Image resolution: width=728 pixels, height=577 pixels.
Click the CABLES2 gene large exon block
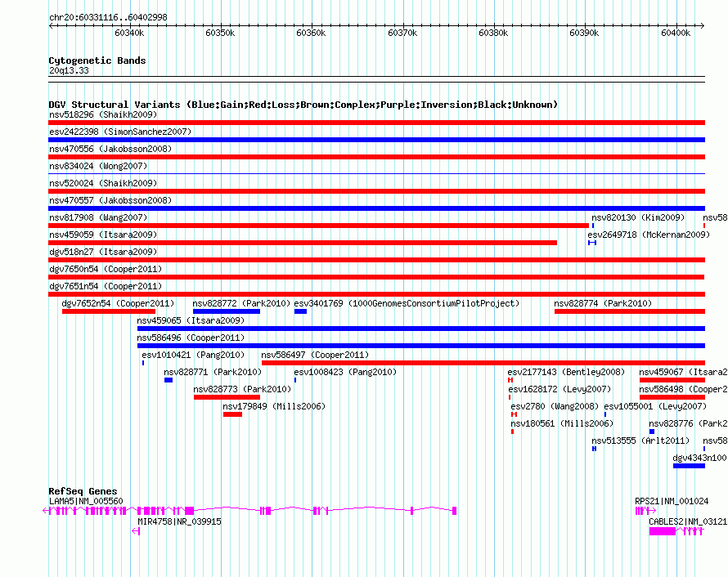[x=663, y=531]
